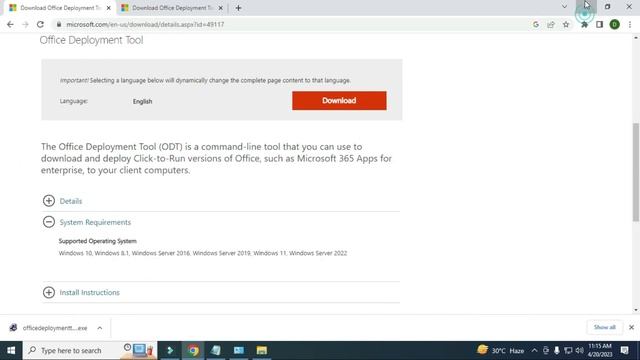Image resolution: width=640 pixels, height=360 pixels.
Task: Open network tray icon
Action: [x=568, y=350]
